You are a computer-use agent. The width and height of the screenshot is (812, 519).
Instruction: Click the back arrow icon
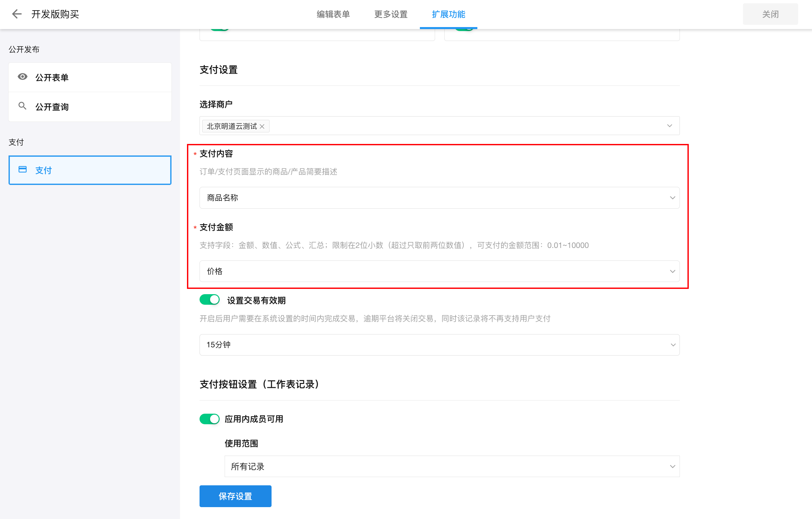tap(17, 14)
